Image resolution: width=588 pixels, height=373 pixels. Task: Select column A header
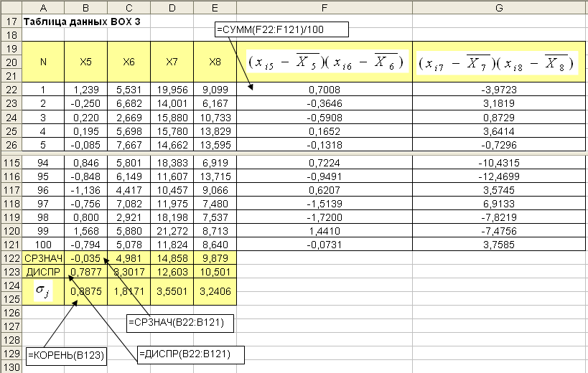(43, 7)
